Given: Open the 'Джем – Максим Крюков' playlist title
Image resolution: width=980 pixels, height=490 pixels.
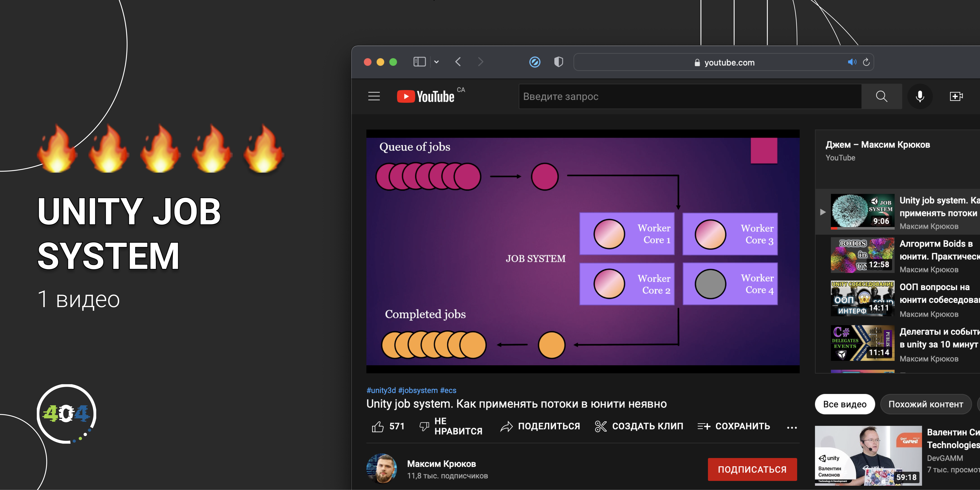Looking at the screenshot, I should [x=878, y=145].
